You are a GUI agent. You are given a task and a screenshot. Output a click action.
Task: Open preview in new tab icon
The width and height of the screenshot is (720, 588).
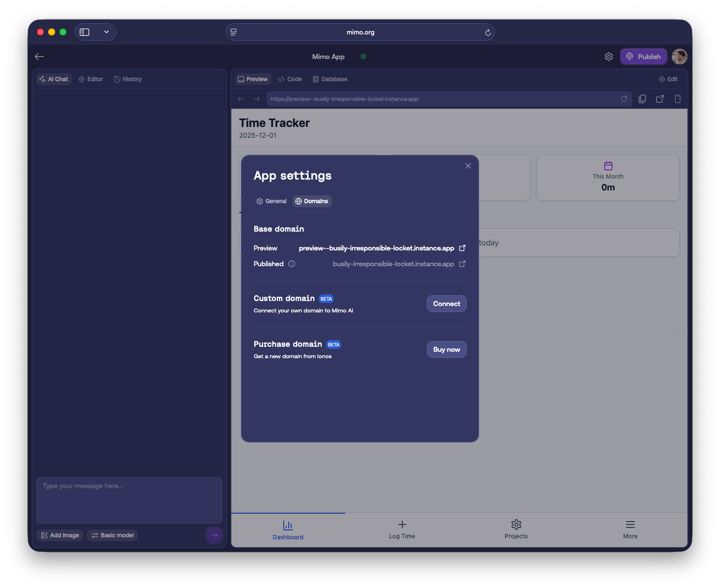click(x=660, y=99)
